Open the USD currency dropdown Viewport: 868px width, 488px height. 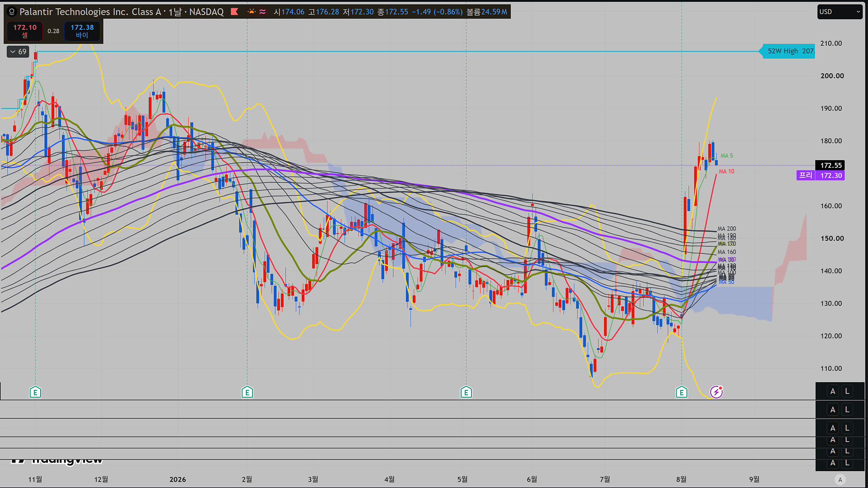tap(840, 12)
